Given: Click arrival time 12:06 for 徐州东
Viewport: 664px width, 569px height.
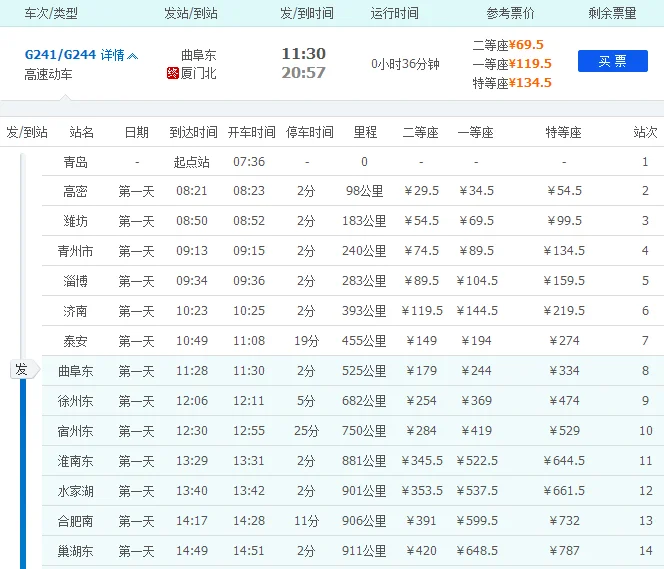Looking at the screenshot, I should pyautogui.click(x=192, y=401).
